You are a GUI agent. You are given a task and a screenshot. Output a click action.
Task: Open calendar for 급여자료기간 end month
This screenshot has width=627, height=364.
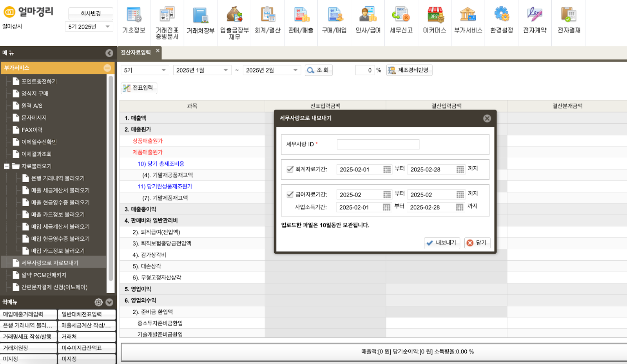(460, 195)
